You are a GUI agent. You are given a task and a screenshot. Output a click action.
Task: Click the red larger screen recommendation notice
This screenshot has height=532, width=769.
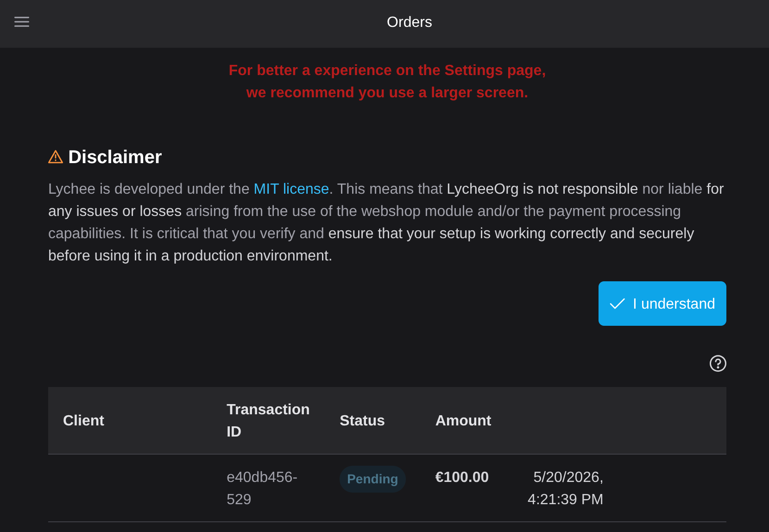point(387,81)
